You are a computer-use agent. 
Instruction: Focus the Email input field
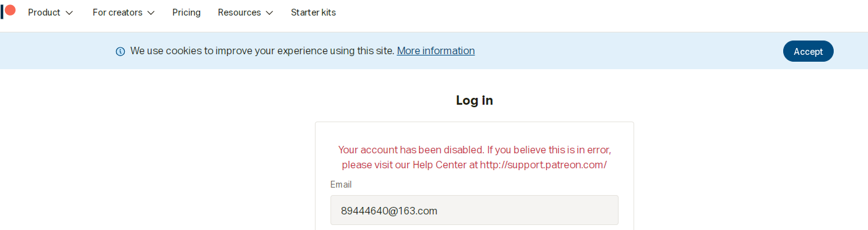click(475, 210)
